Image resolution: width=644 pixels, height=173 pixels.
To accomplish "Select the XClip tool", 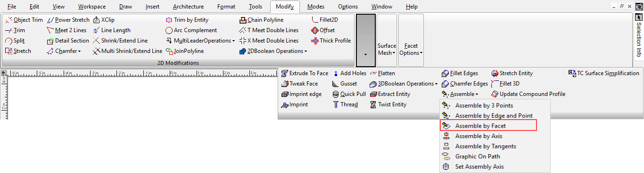I will click(x=104, y=20).
